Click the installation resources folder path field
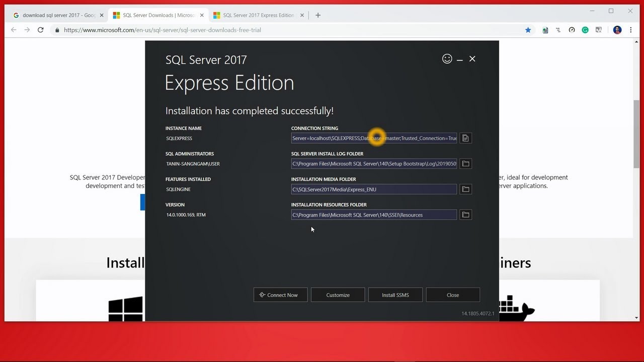The width and height of the screenshot is (644, 362). [374, 215]
